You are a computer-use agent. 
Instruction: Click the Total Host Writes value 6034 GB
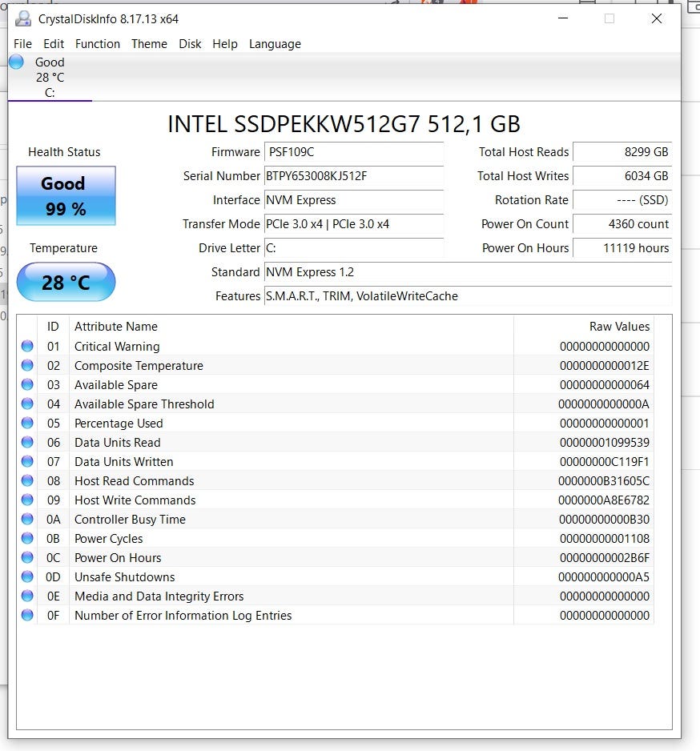[x=622, y=176]
